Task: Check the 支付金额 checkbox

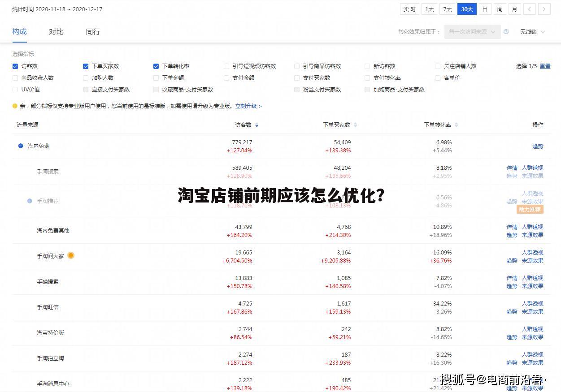Action: tap(226, 78)
